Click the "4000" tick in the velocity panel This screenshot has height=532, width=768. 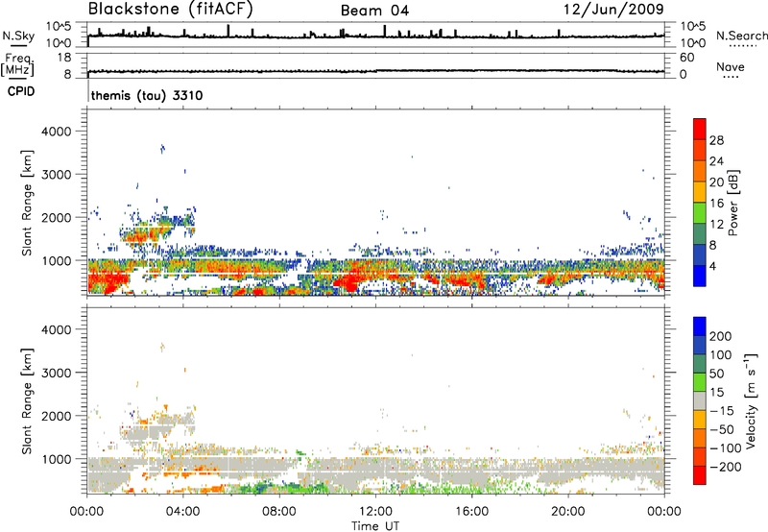[57, 329]
